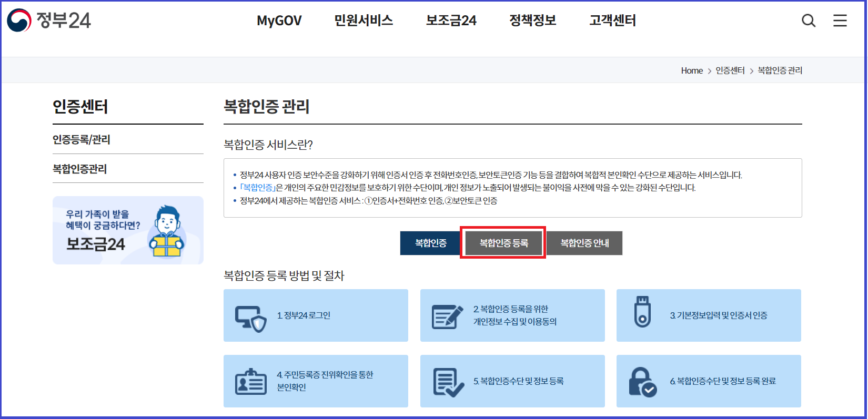The width and height of the screenshot is (868, 419).
Task: Click the line starting 정부24에서 제공하는 복합인증 서비스
Action: point(368,201)
